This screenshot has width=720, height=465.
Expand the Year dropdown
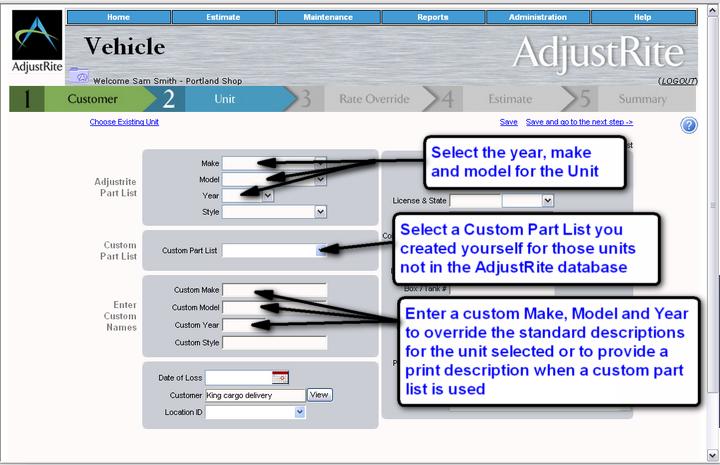[268, 196]
